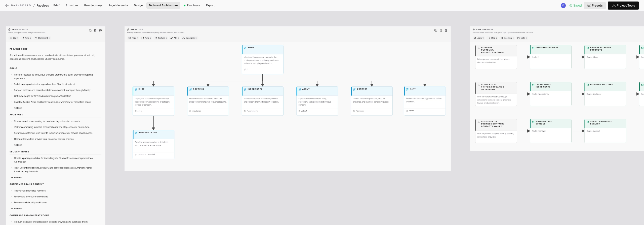The width and height of the screenshot is (644, 225).
Task: Add item under Audiences
Action: pyautogui.click(x=17, y=145)
